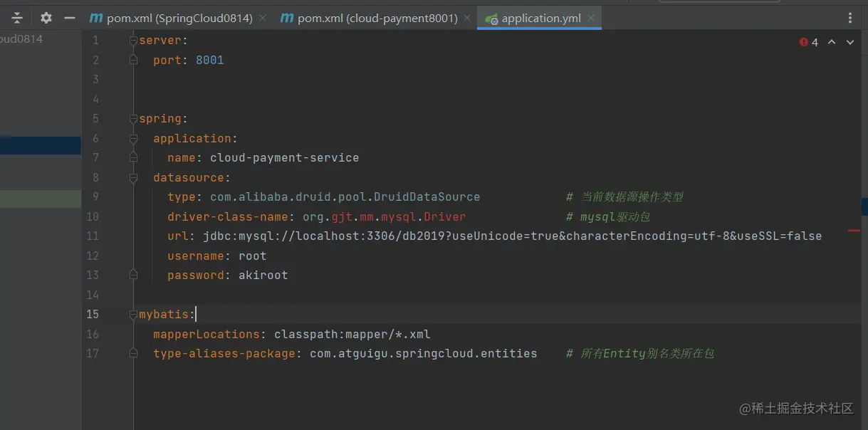Click the username value root
The height and width of the screenshot is (430, 868).
coord(253,256)
